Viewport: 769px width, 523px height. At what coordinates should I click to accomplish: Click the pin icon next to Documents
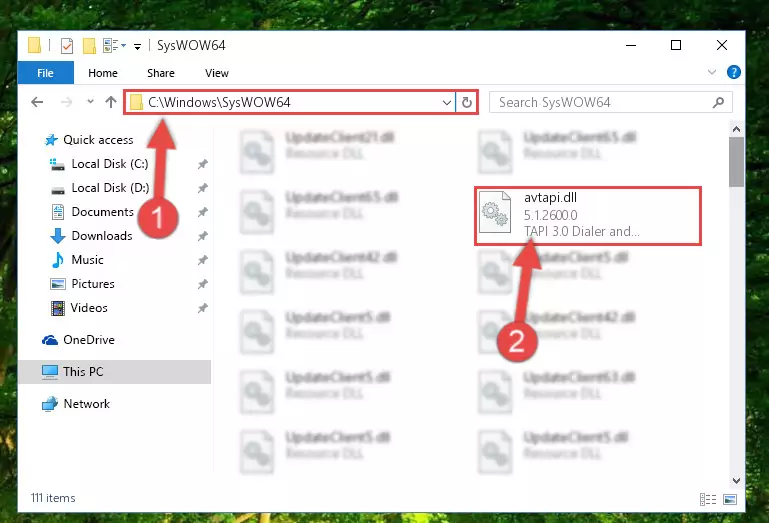point(203,212)
